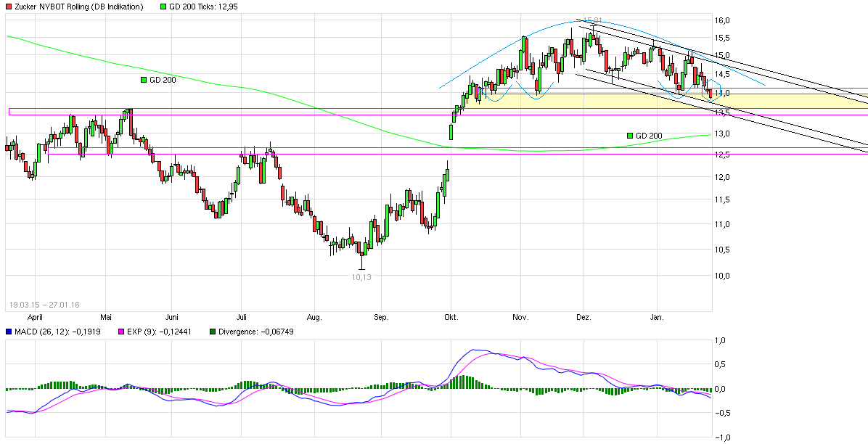Viewport: 868px width, 444px height.
Task: Click the date range "19.03.15 – 27.01.16"
Action: (44, 305)
